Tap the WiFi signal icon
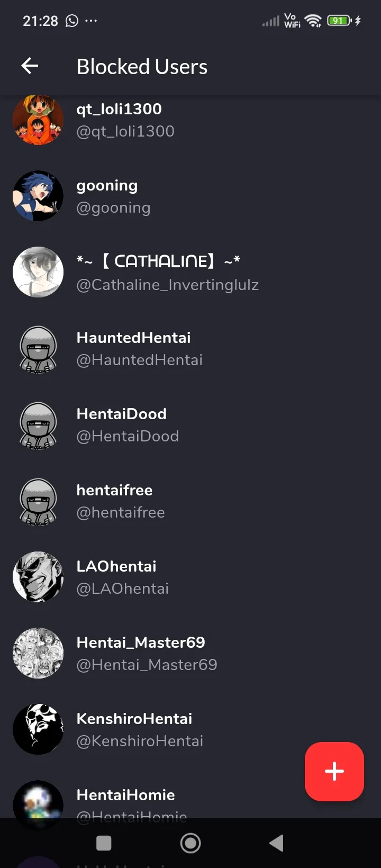Viewport: 381px width, 868px height. [x=313, y=21]
